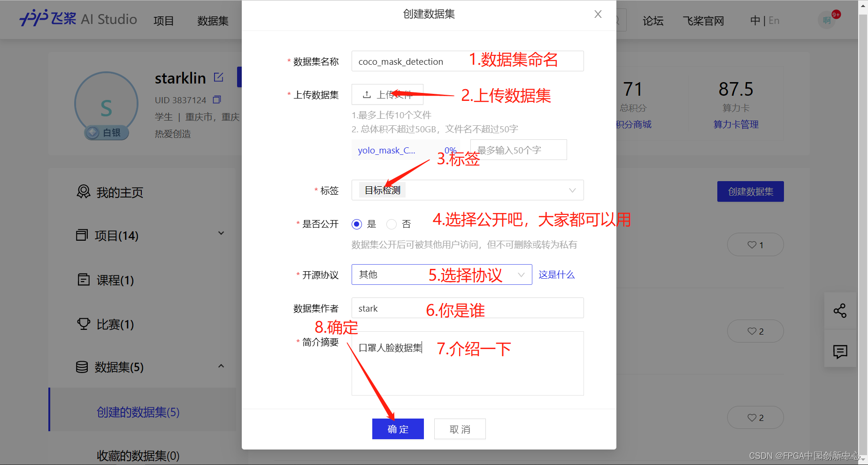
Task: Click the 课程 sidebar icon
Action: pos(84,280)
